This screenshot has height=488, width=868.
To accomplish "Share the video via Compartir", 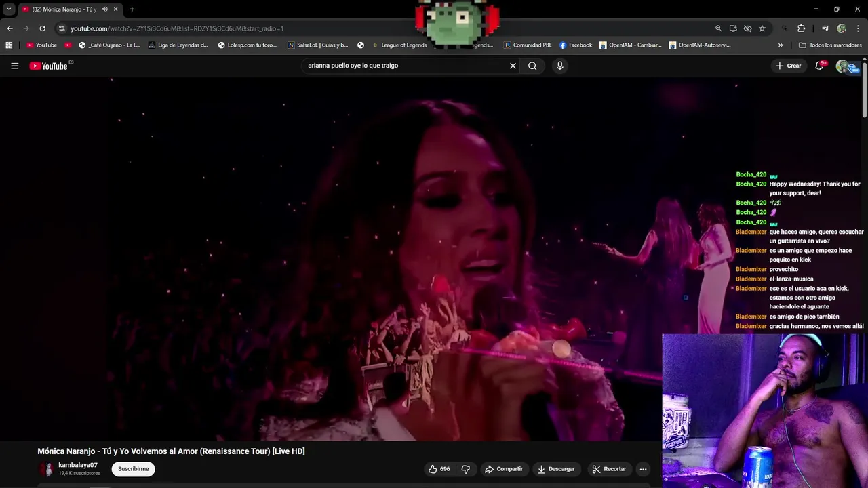I will (x=503, y=469).
